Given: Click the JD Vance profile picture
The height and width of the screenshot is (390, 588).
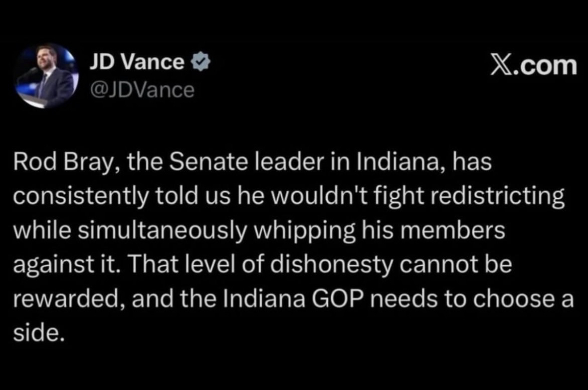Looking at the screenshot, I should 45,76.
